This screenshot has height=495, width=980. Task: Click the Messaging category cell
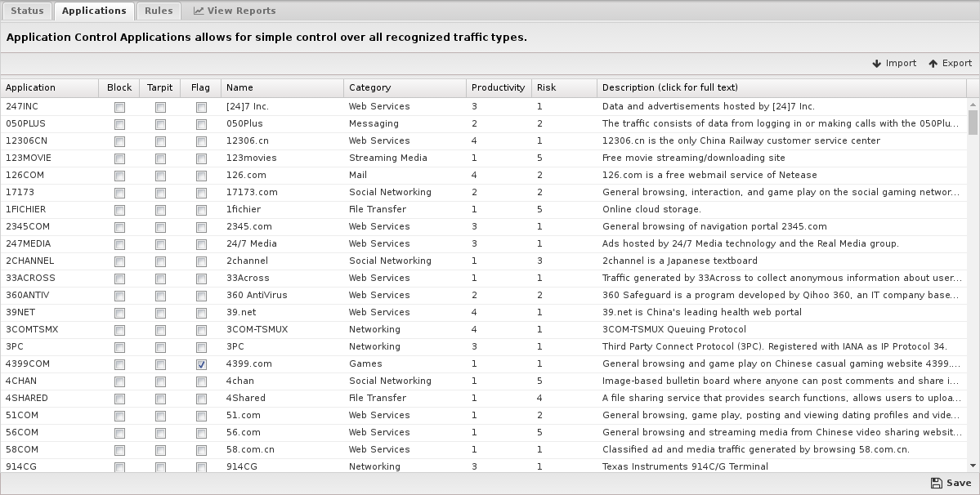[x=405, y=123]
